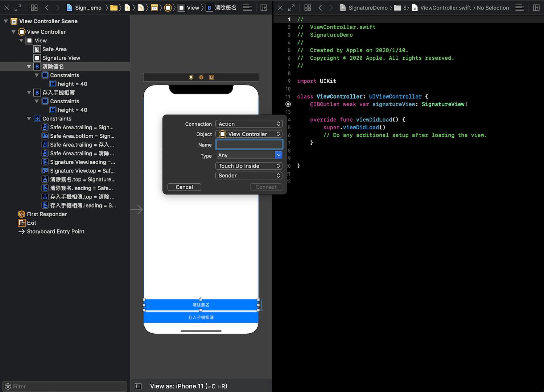The height and width of the screenshot is (392, 544).
Task: Click View Controller icon in scene dock
Action: point(191,77)
